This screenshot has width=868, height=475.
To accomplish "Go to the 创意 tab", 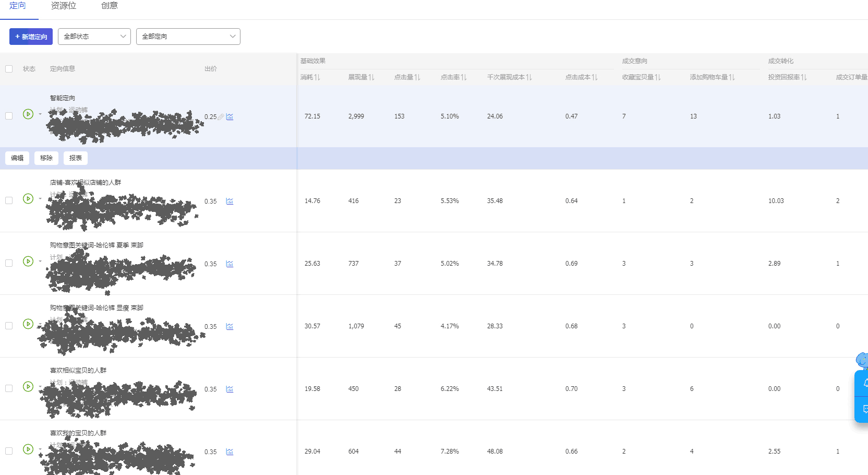I will pyautogui.click(x=110, y=6).
